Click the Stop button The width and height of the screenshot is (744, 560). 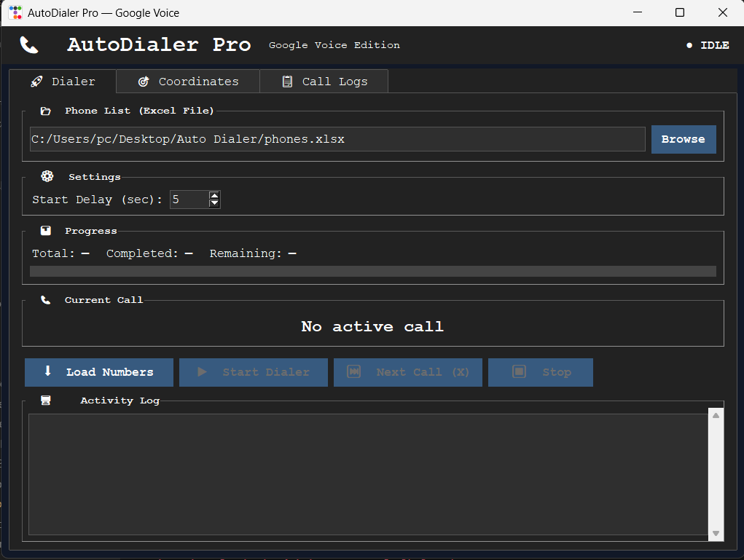[x=541, y=372]
